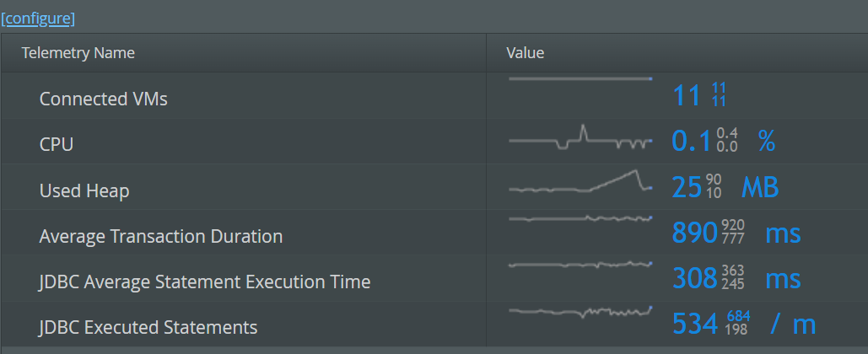The image size is (868, 354).
Task: Click the CPU sparkline graph
Action: [x=580, y=137]
